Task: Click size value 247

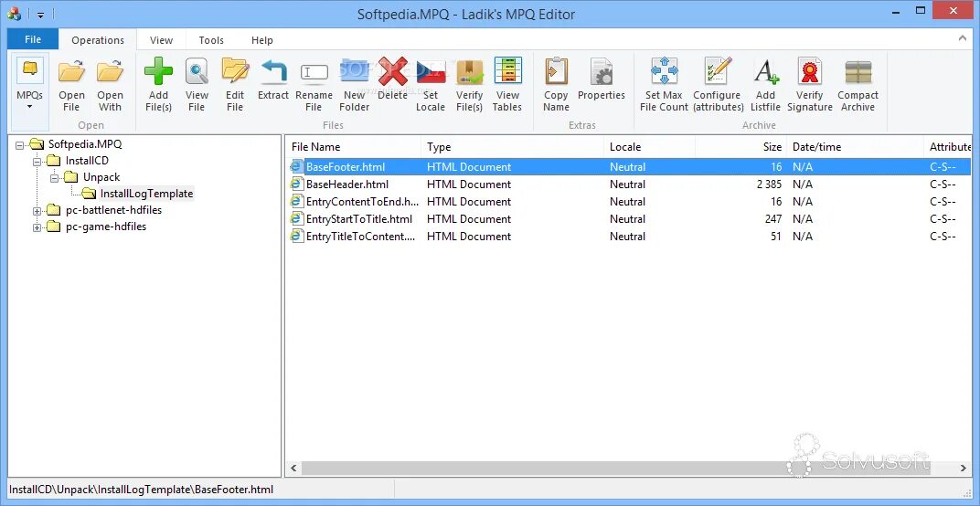Action: coord(773,219)
